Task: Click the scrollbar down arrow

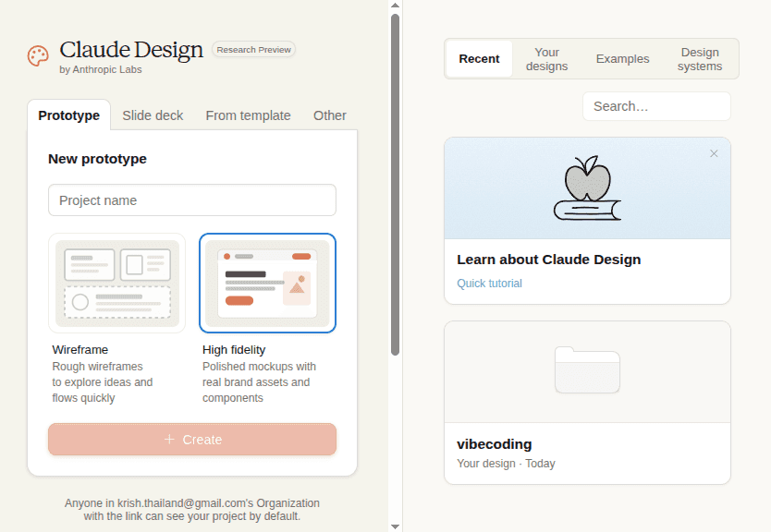Action: tap(395, 526)
